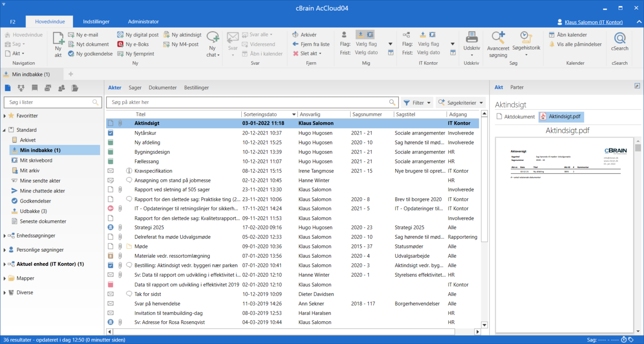Open Avanceret søgning
644x344 pixels.
[x=498, y=44]
